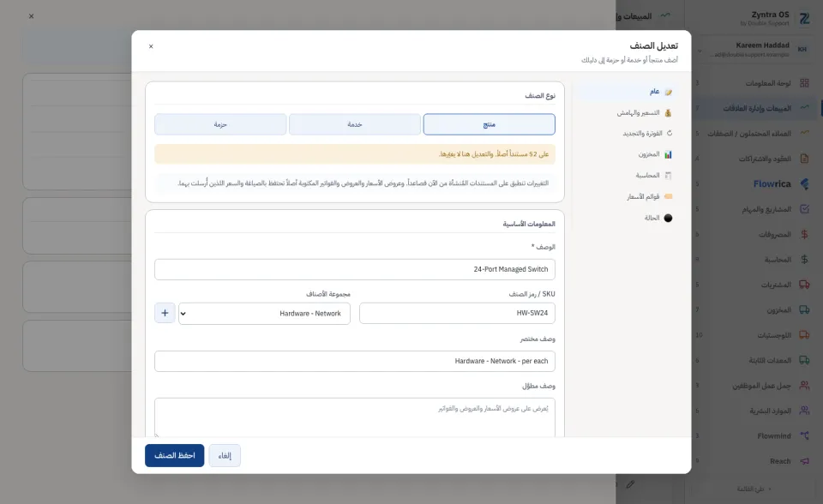Select the حزمة bundle type
This screenshot has height=504, width=823.
click(220, 124)
